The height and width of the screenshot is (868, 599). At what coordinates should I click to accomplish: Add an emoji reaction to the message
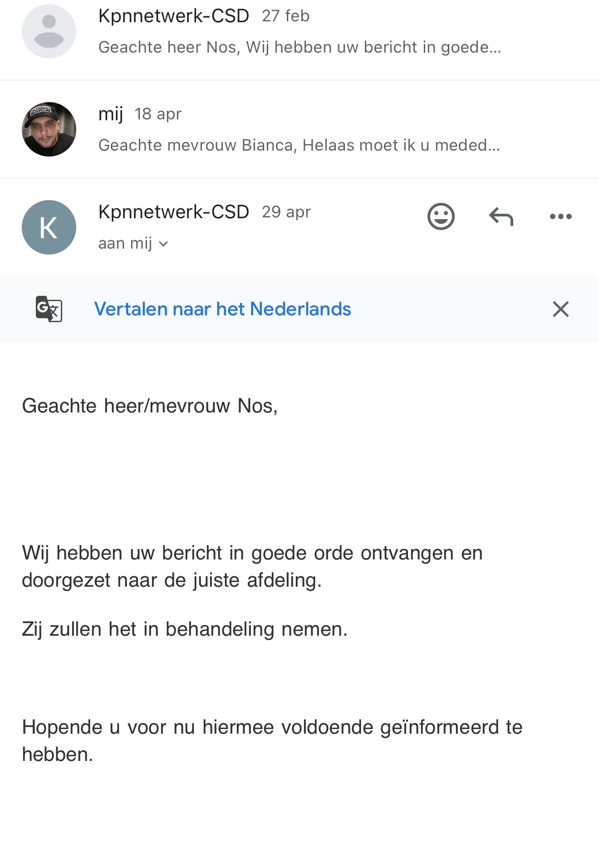441,216
